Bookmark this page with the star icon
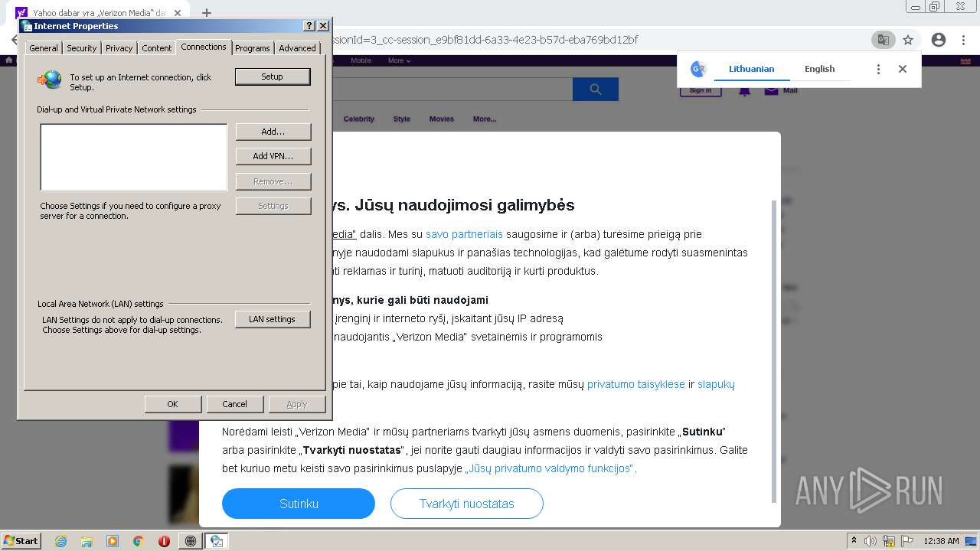This screenshot has height=551, width=980. coord(908,40)
